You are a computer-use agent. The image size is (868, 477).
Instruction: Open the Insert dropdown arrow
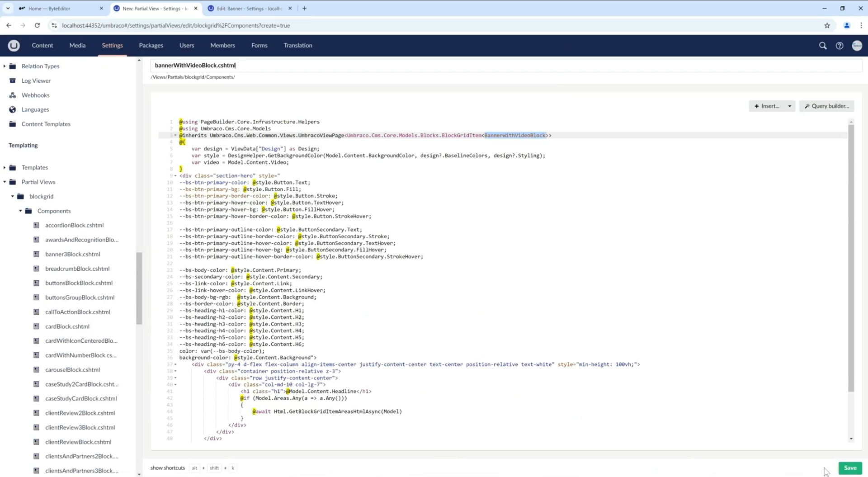[x=789, y=106]
